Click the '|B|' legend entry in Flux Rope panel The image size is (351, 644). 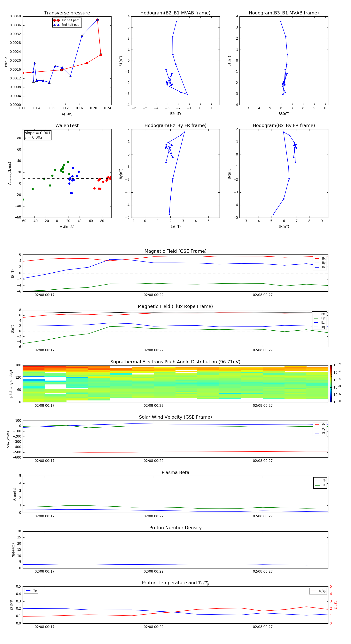[320, 327]
